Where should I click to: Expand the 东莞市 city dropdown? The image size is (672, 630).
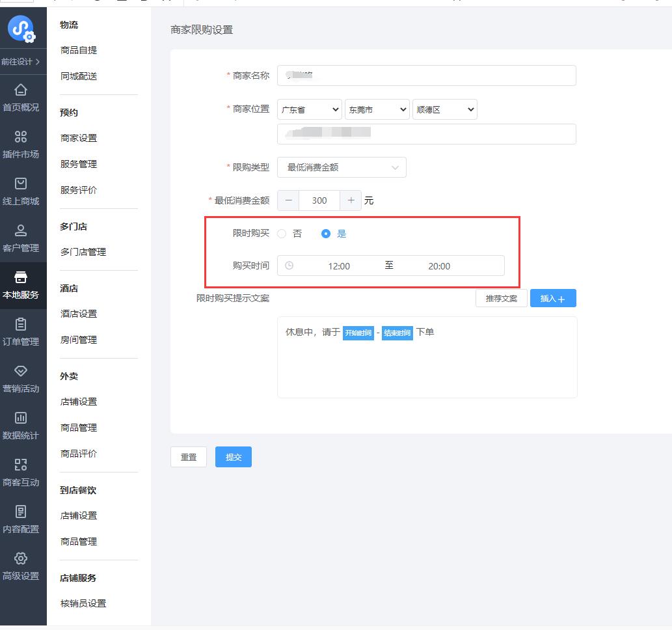pos(377,110)
